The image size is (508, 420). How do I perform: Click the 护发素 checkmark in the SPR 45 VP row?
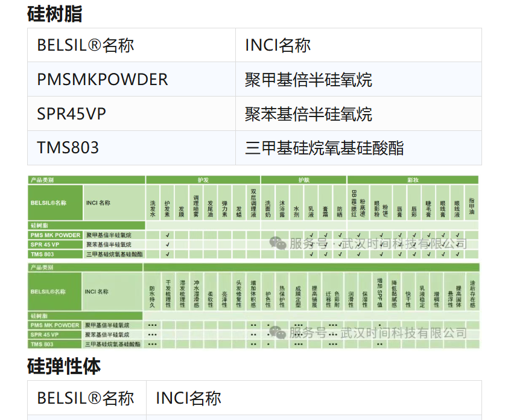point(167,244)
